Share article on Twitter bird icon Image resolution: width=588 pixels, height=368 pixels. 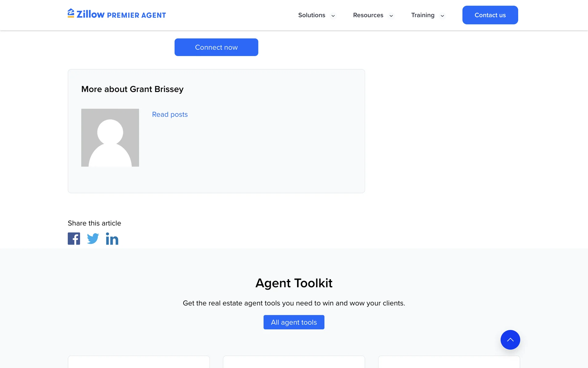click(x=93, y=239)
